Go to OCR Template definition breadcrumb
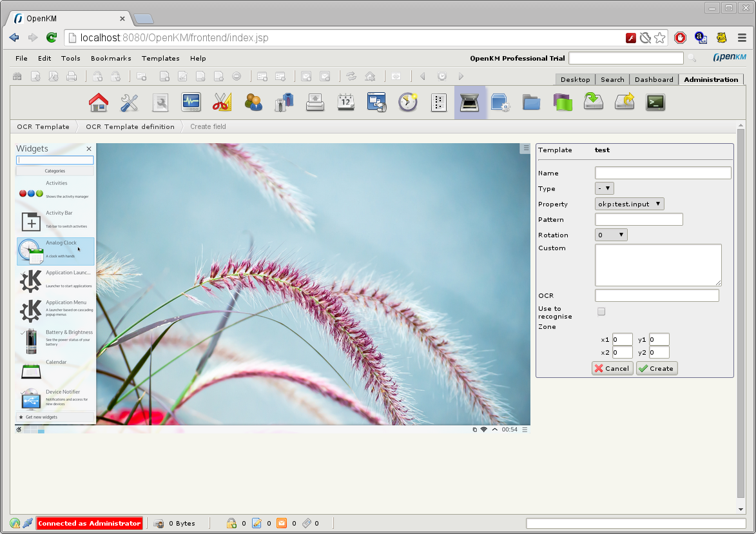 (x=130, y=126)
